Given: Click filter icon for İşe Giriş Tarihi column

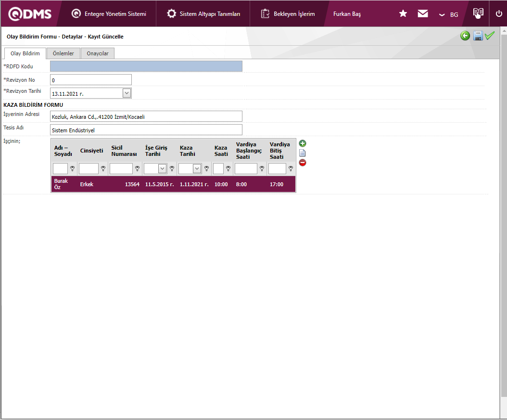Looking at the screenshot, I should [x=172, y=168].
